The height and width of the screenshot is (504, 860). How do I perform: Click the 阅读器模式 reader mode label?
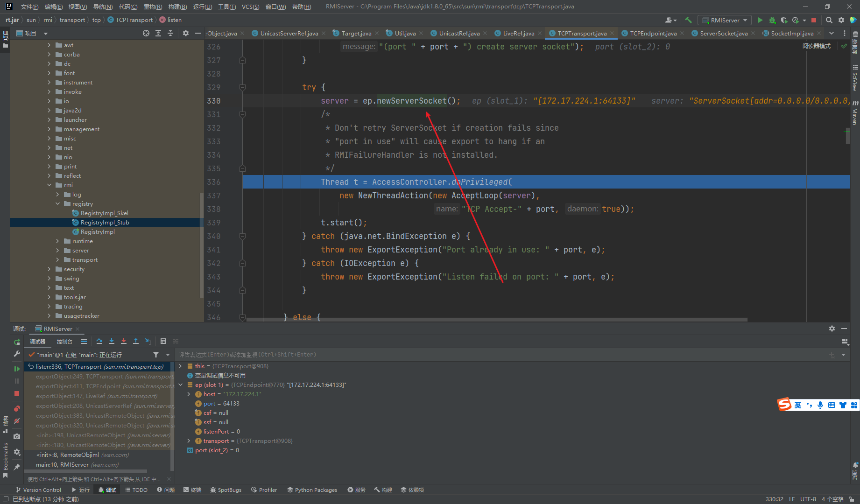pyautogui.click(x=817, y=46)
